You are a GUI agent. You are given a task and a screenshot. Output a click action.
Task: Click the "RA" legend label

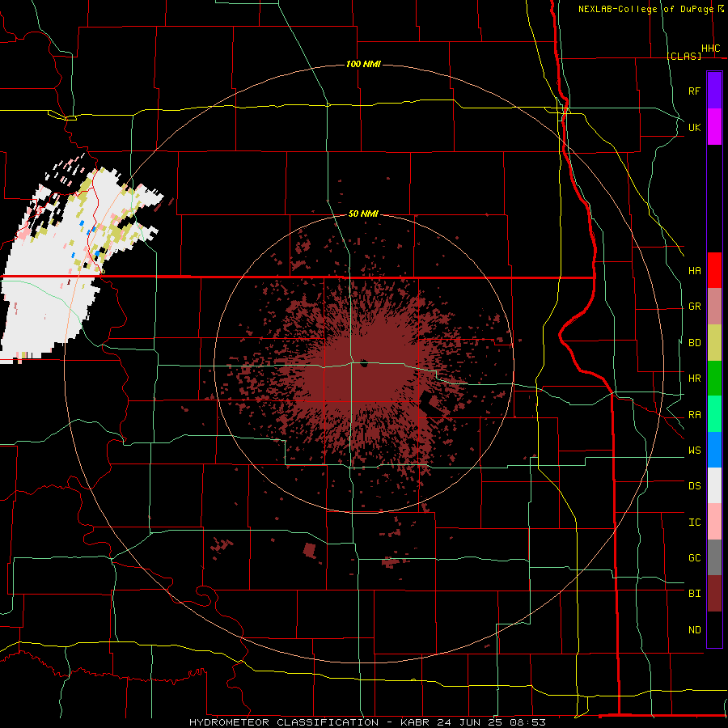click(694, 415)
